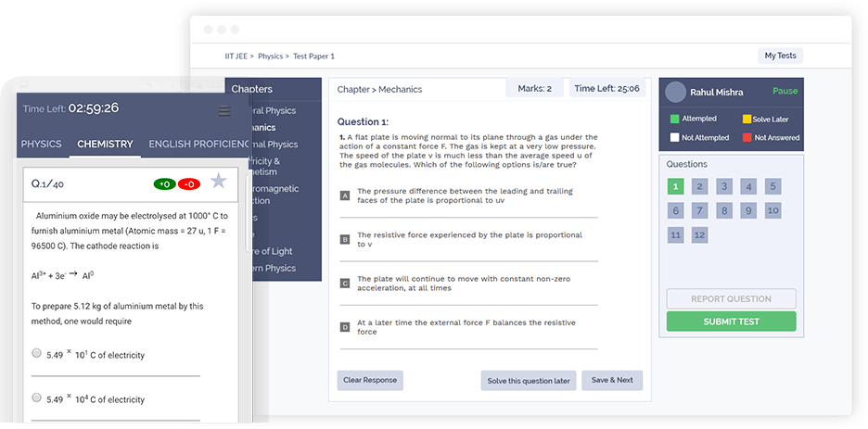The height and width of the screenshot is (429, 868).
Task: Click Clear Response button
Action: click(x=370, y=380)
